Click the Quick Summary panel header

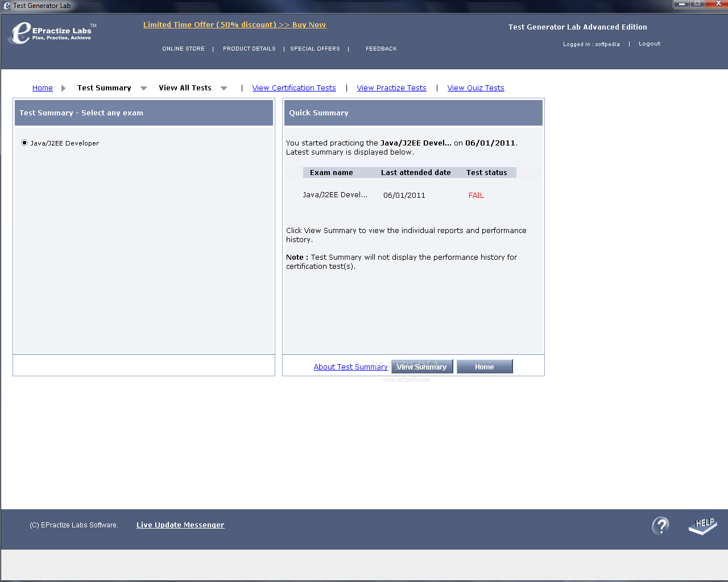click(413, 113)
